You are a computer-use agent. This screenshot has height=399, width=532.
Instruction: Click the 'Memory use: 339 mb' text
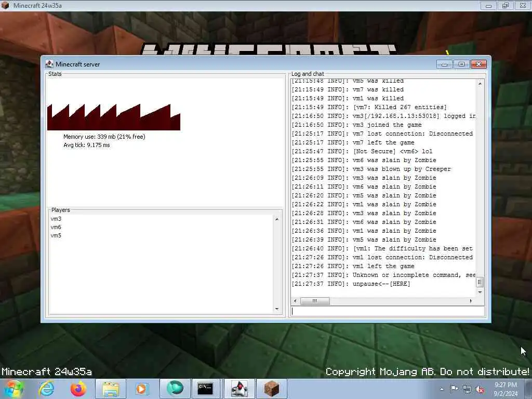[104, 137]
